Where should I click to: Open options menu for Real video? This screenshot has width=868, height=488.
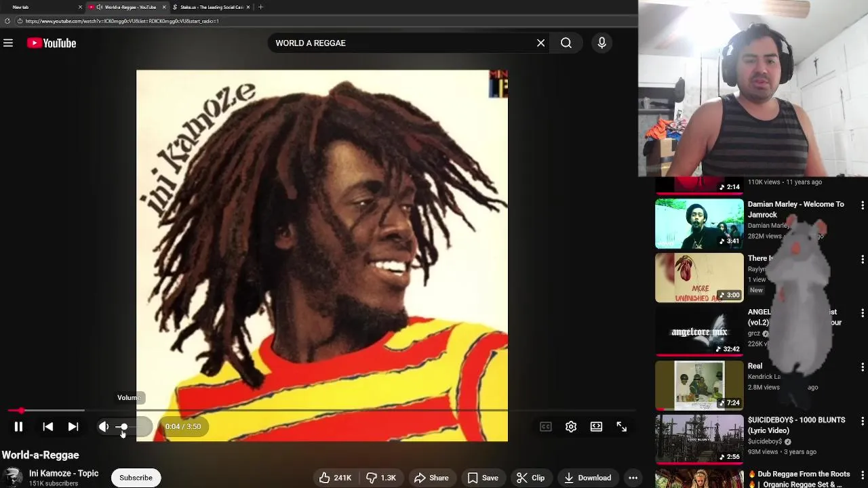pyautogui.click(x=862, y=367)
